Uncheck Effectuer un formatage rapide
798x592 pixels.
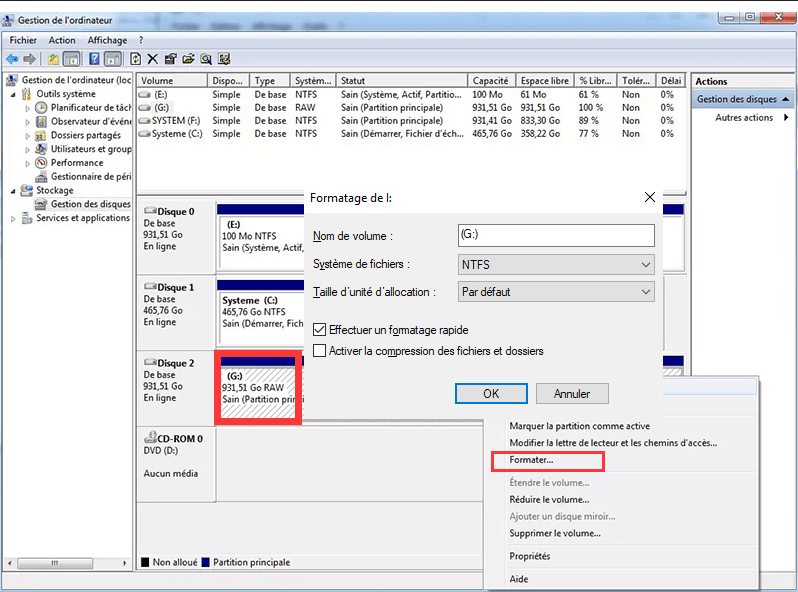(320, 329)
